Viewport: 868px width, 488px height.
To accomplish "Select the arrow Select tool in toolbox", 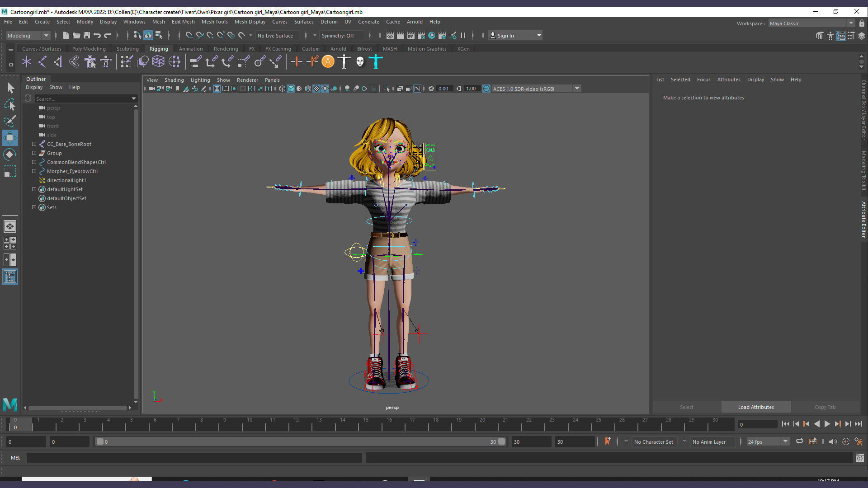I will [10, 88].
